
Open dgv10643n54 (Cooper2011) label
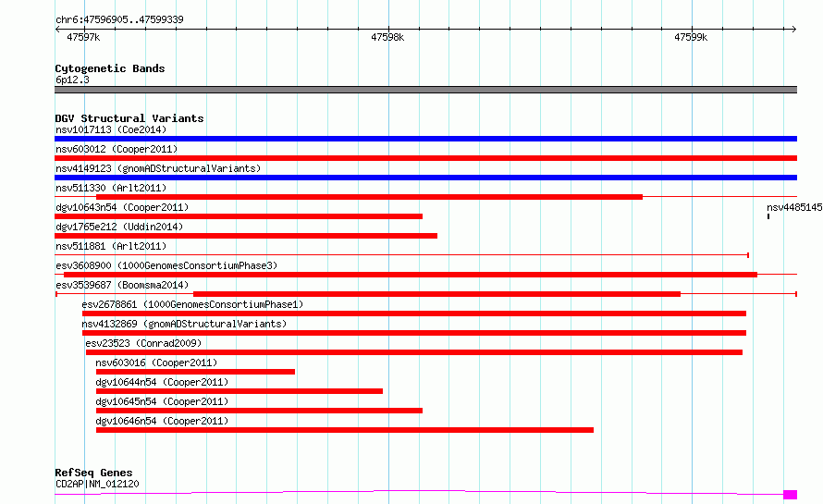point(122,207)
